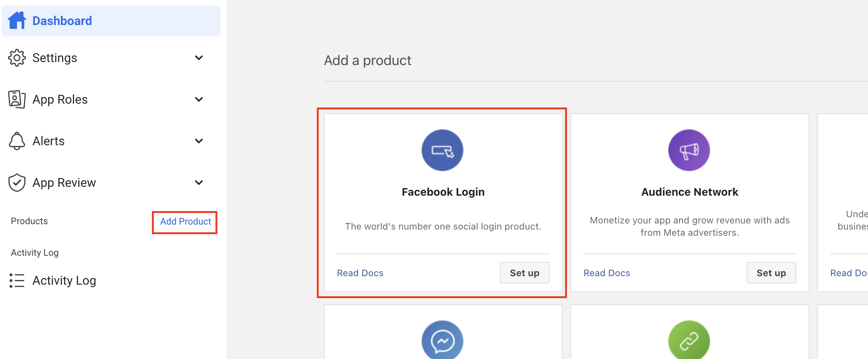Open Read Docs for Facebook Login
The image size is (868, 359).
[x=360, y=273]
